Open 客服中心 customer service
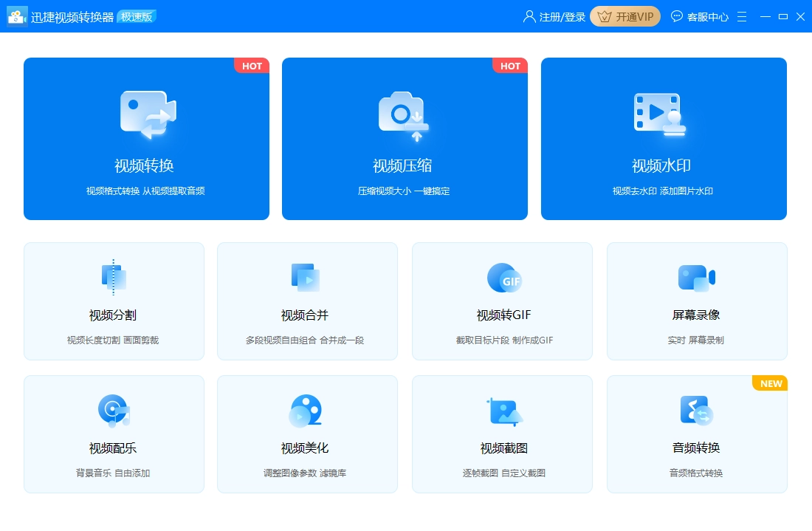This screenshot has height=531, width=812. tap(699, 17)
